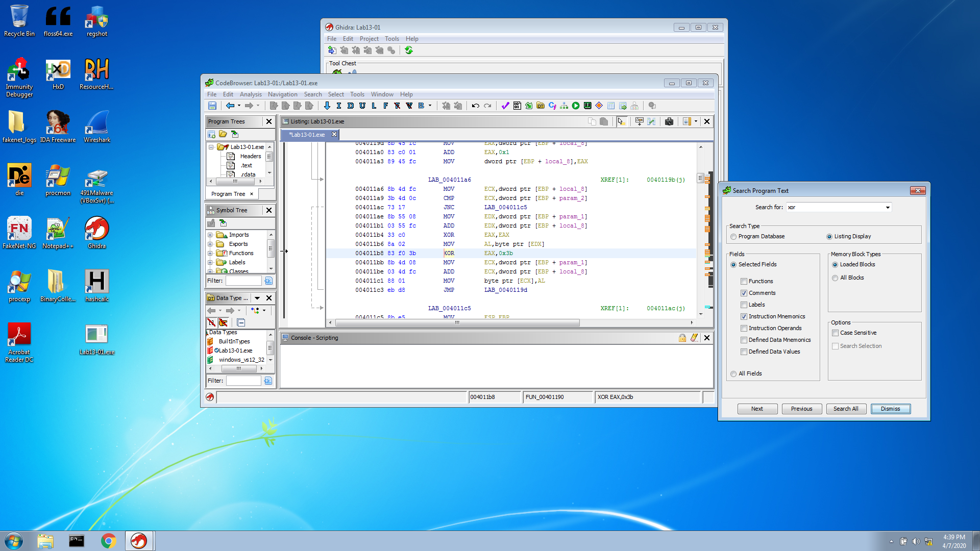Go forward to next location arrow
Viewport: 980px width, 551px height.
click(249, 106)
